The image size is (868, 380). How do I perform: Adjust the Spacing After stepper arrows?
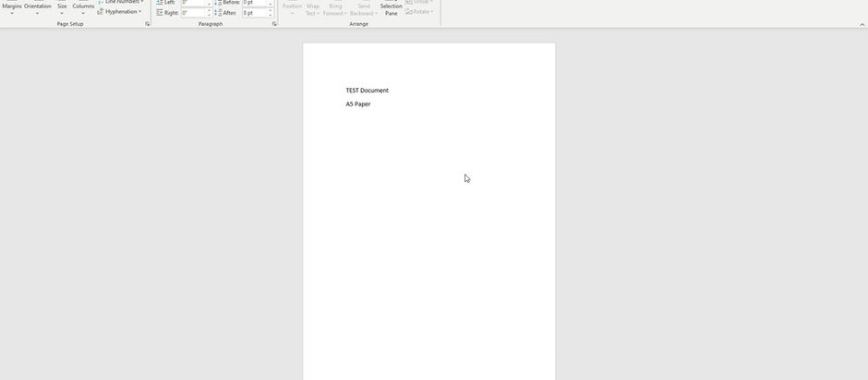[x=271, y=12]
